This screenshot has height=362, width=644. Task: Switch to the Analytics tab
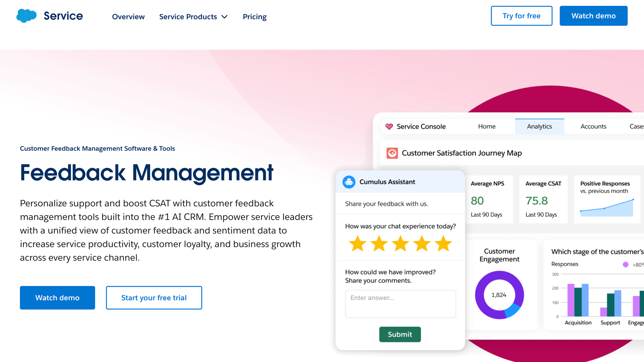[x=539, y=126]
